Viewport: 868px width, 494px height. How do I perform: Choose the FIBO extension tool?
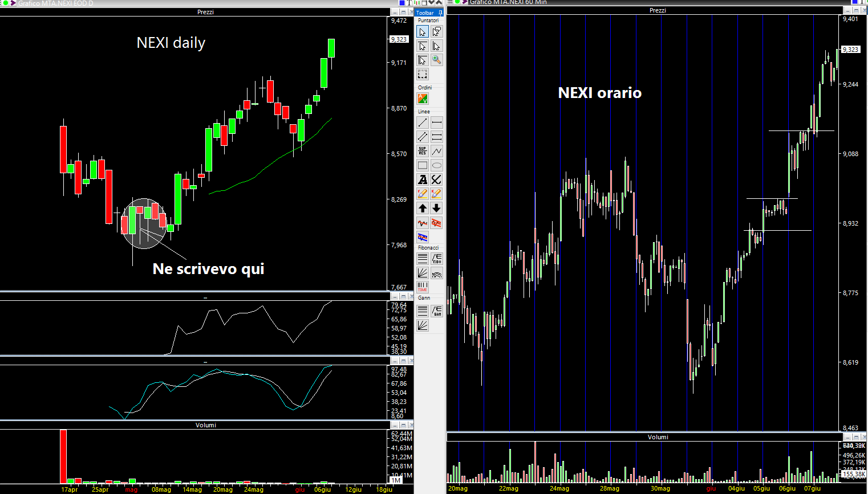click(x=437, y=259)
